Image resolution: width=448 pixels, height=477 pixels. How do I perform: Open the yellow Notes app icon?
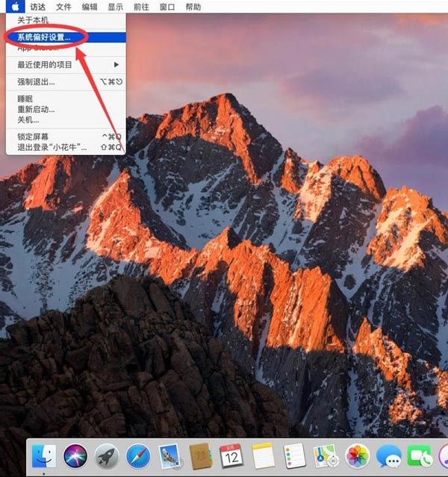click(263, 456)
